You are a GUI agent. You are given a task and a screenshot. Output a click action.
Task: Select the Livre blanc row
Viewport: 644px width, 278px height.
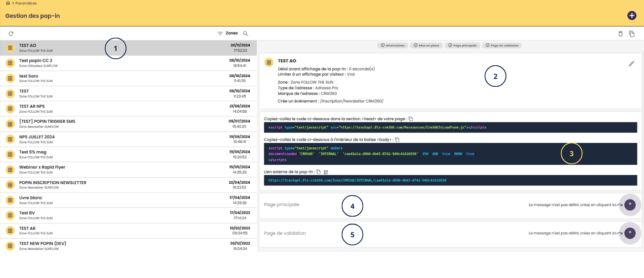pyautogui.click(x=128, y=200)
